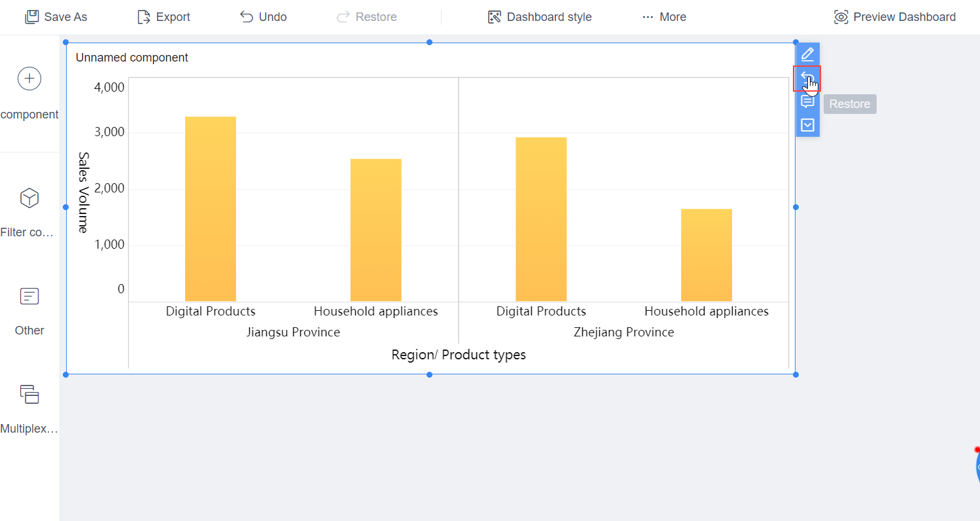This screenshot has width=980, height=521.
Task: Click the Zhejiang Digital Products bar
Action: click(x=541, y=219)
